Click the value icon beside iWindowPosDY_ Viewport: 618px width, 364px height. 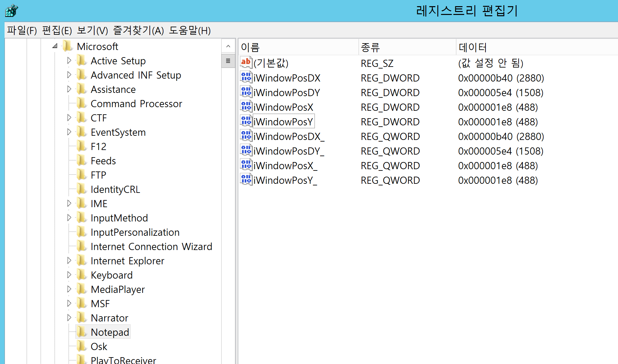click(246, 151)
